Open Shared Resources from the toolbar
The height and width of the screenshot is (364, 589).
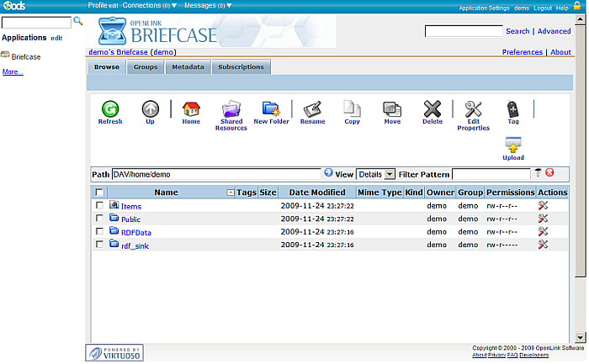click(x=231, y=110)
